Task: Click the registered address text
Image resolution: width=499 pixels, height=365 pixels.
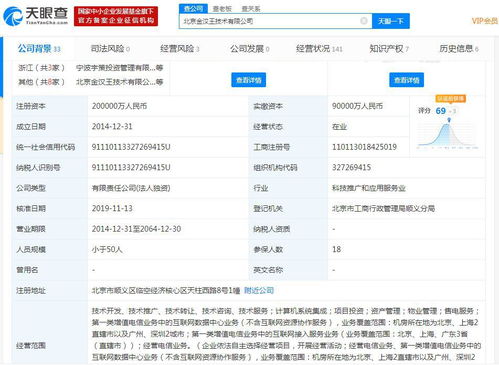Action: tap(166, 290)
